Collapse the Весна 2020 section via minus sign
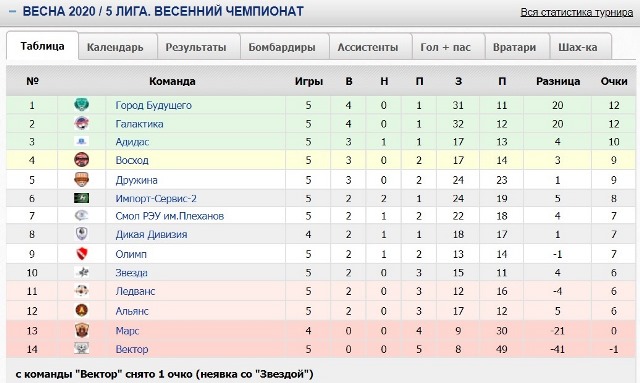Image resolution: width=640 pixels, height=383 pixels. 13,11
